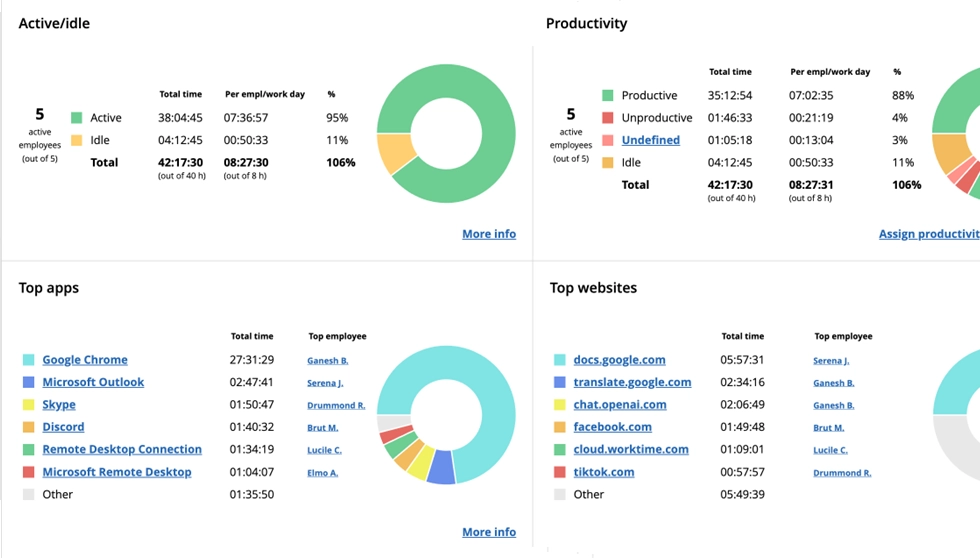Select employee Elmo A. beside Microsoft Remote Desktop

(x=322, y=473)
